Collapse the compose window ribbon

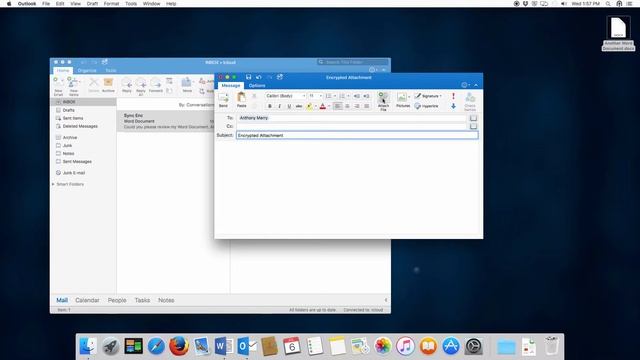tap(476, 85)
